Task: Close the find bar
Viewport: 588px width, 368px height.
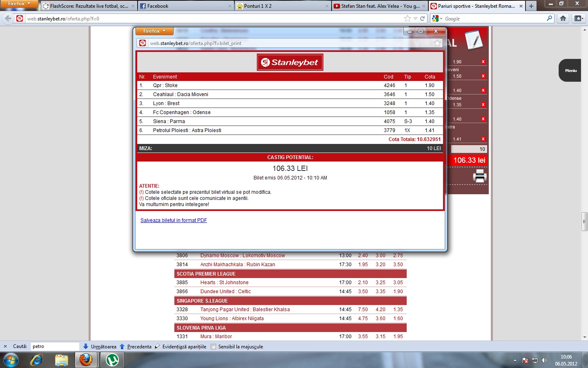Action: click(x=5, y=346)
